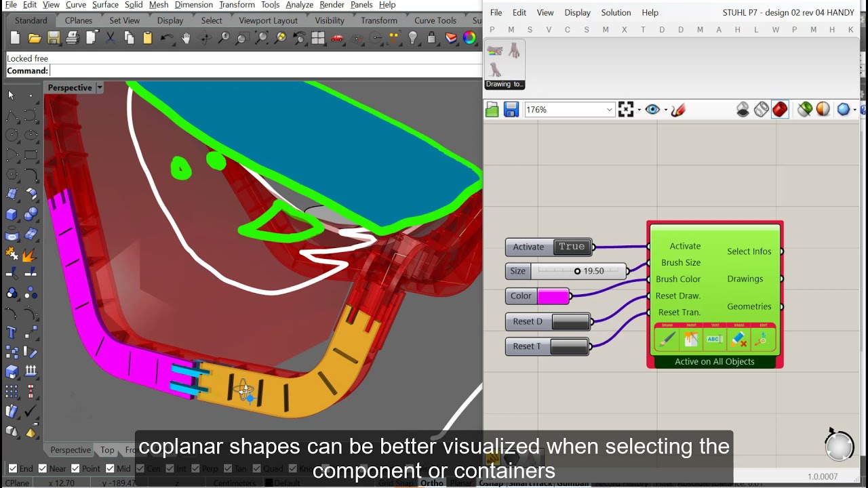Click the Geometries output label
The height and width of the screenshot is (488, 868).
749,306
